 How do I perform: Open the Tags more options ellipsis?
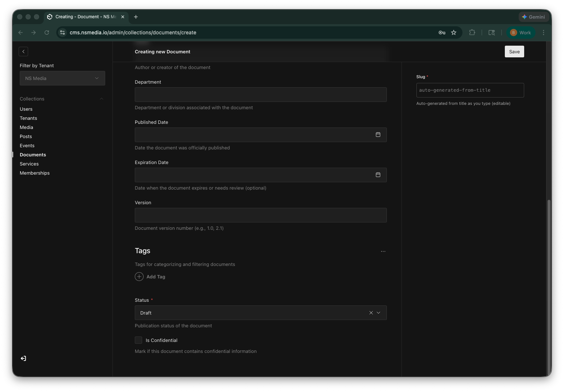coord(383,251)
